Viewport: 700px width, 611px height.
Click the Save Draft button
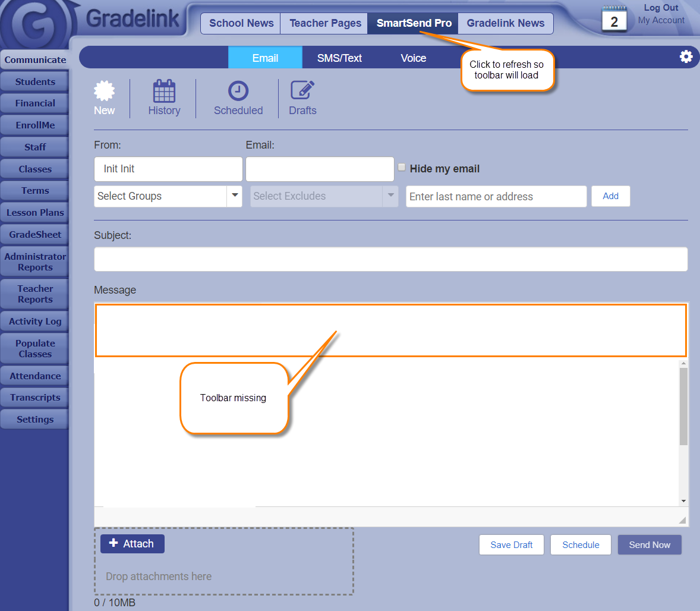pos(511,544)
